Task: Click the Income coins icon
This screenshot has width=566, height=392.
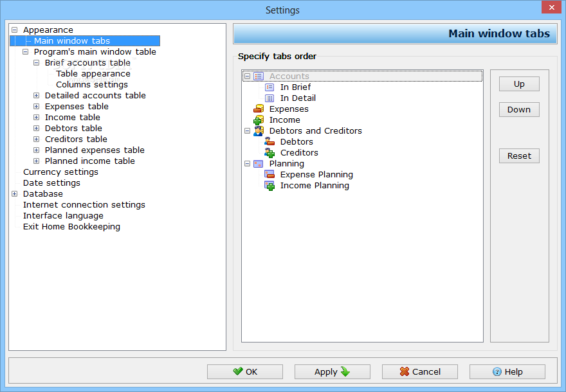Action: 259,120
